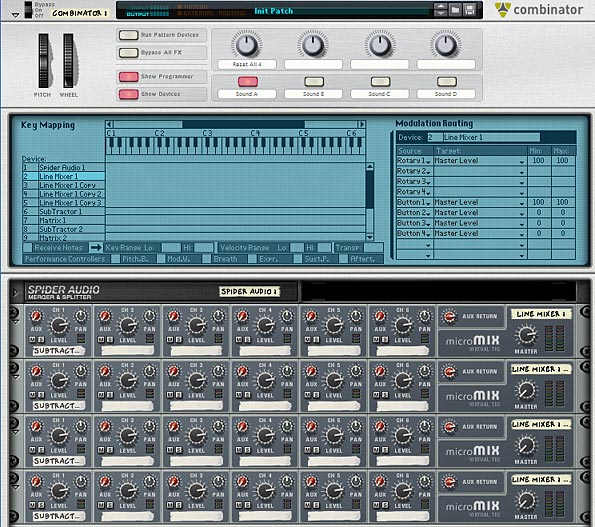The height and width of the screenshot is (527, 595).
Task: Open the patch browser folder icon
Action: [x=455, y=10]
